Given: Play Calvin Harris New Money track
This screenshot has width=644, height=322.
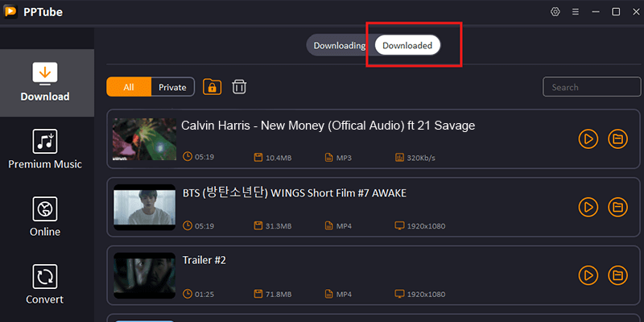Looking at the screenshot, I should (x=588, y=139).
